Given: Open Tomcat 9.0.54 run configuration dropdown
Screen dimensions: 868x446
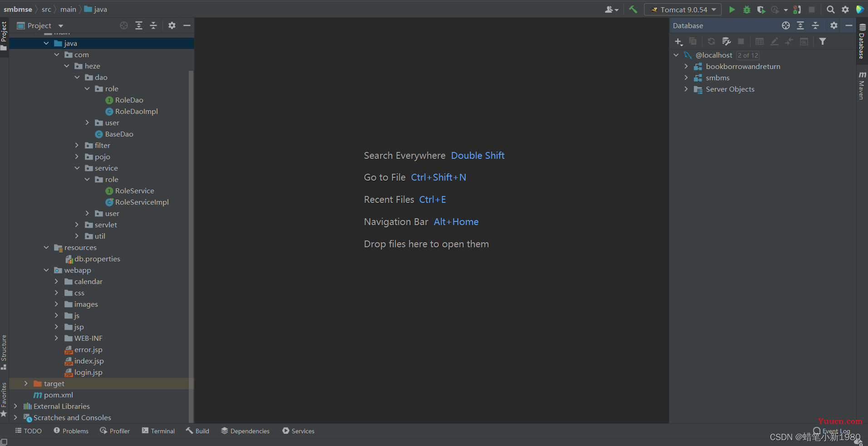Looking at the screenshot, I should pos(683,9).
